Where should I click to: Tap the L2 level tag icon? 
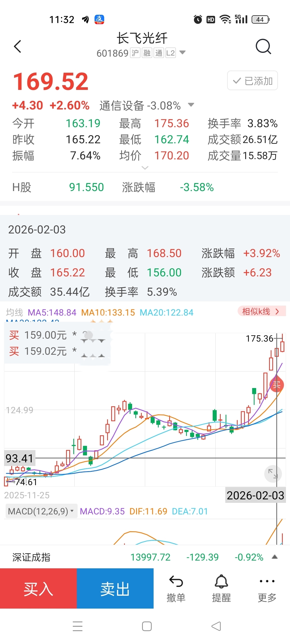click(x=171, y=53)
